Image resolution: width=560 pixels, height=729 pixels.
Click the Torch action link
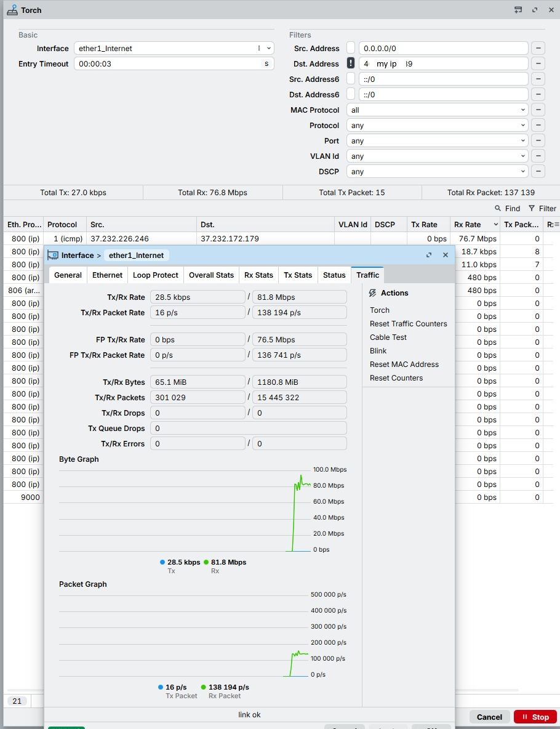coord(380,310)
